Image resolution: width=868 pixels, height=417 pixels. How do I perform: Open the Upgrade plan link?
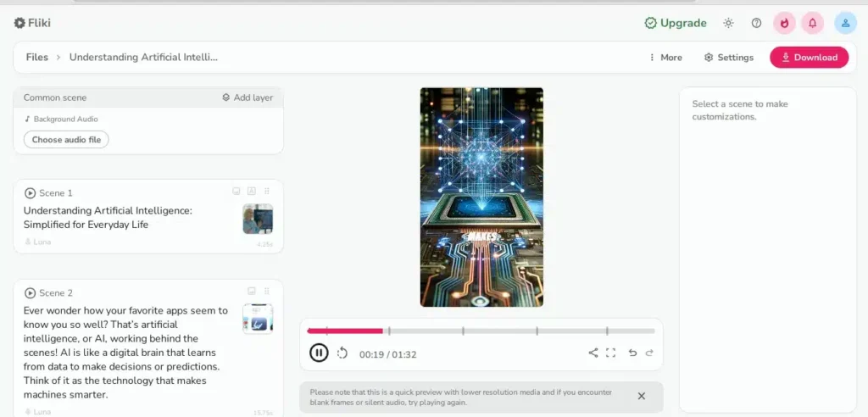676,23
